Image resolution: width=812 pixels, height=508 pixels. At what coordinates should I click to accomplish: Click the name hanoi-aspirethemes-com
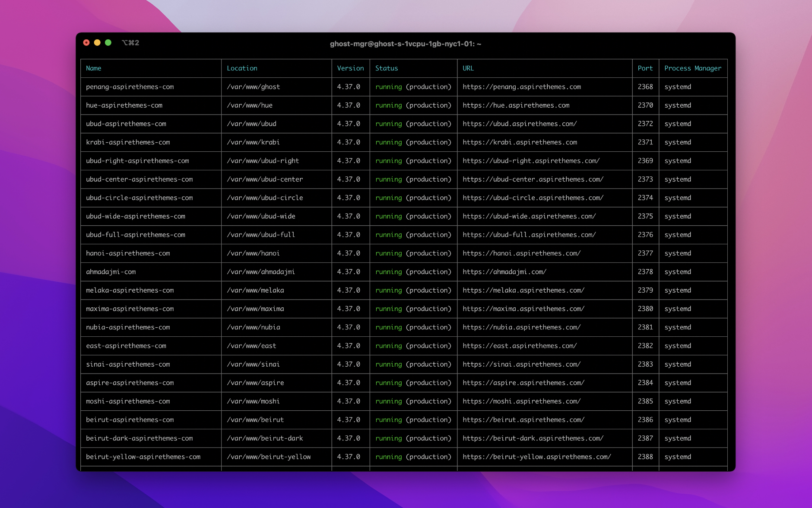click(128, 253)
